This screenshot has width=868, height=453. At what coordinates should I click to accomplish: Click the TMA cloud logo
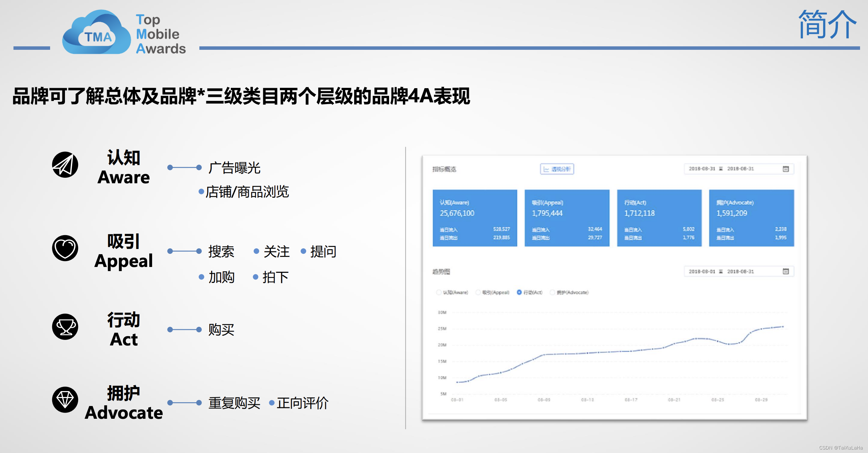tap(96, 32)
